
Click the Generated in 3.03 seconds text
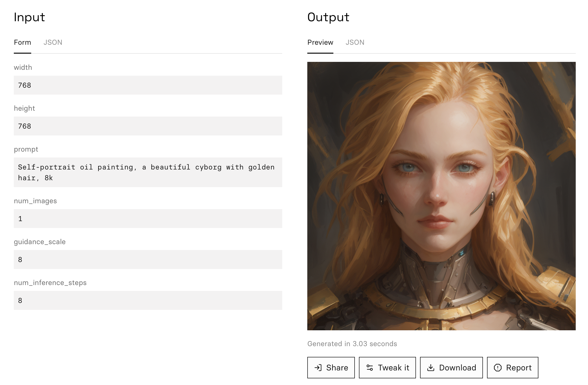[x=352, y=344]
